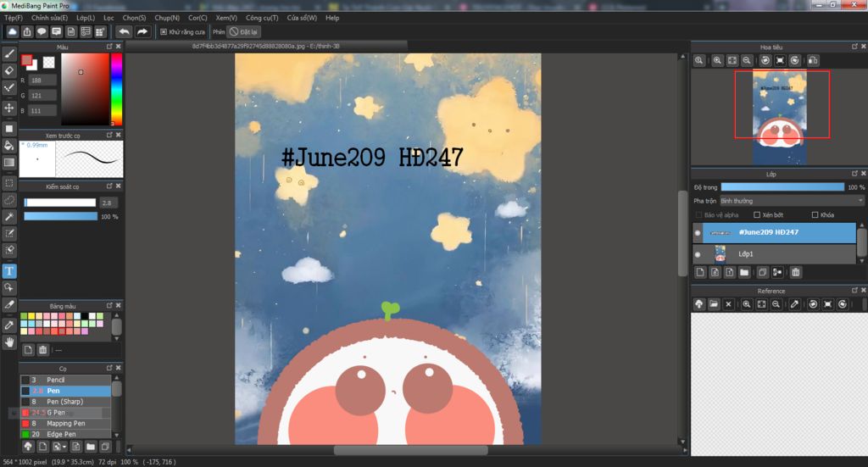The image size is (868, 467).
Task: Open the Lọc filter menu
Action: (108, 18)
